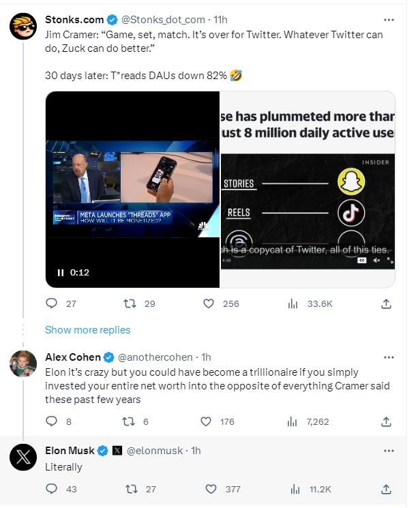
Task: View analytics on Stonks.com tweet
Action: coord(294,303)
